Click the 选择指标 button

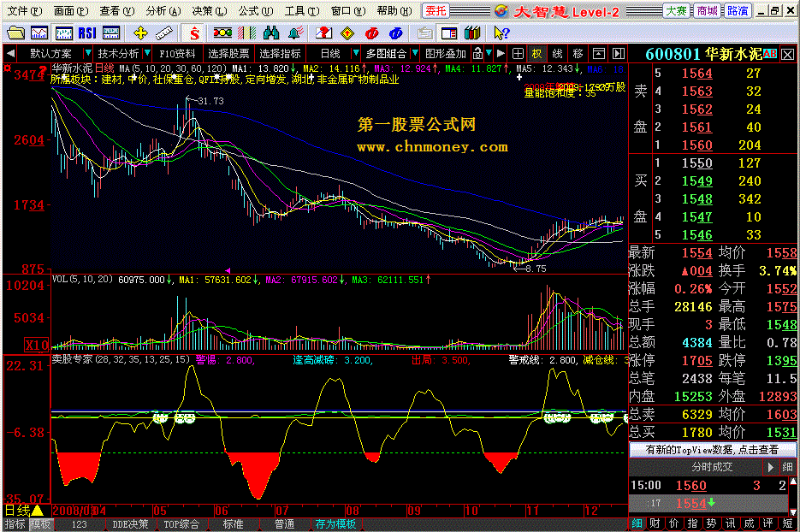click(280, 54)
